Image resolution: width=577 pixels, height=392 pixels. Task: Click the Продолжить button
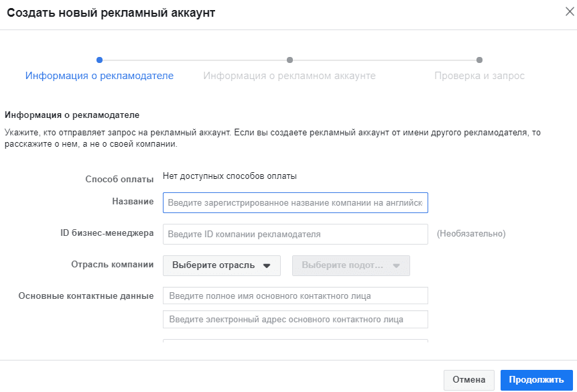[x=537, y=380]
